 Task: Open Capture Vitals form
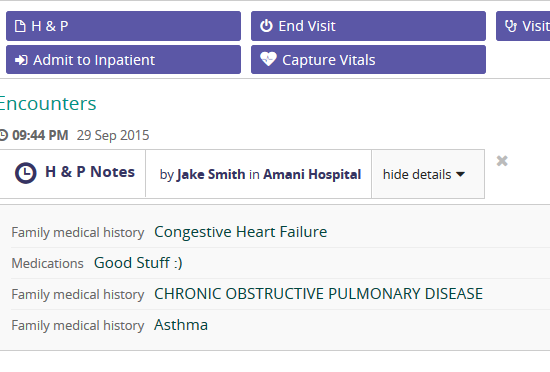(x=368, y=60)
